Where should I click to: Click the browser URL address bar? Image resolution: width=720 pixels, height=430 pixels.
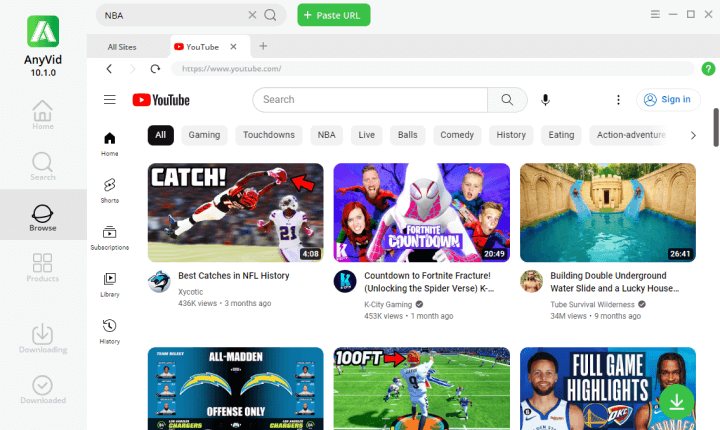click(433, 69)
